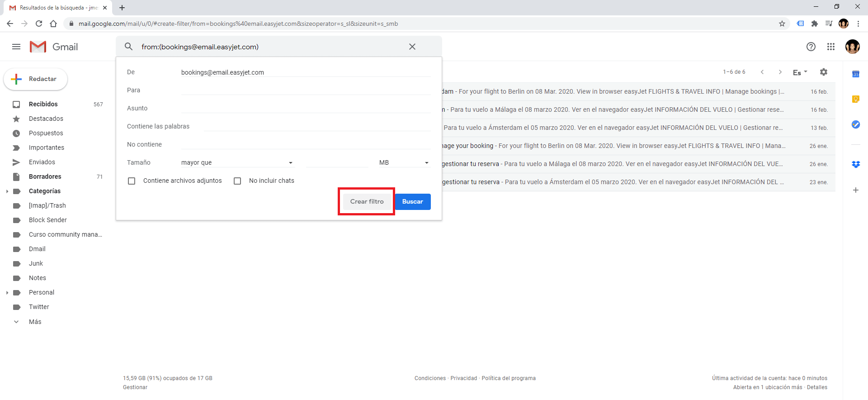Click the 'Contiene las palabras' field
The width and height of the screenshot is (868, 400).
coord(317,126)
